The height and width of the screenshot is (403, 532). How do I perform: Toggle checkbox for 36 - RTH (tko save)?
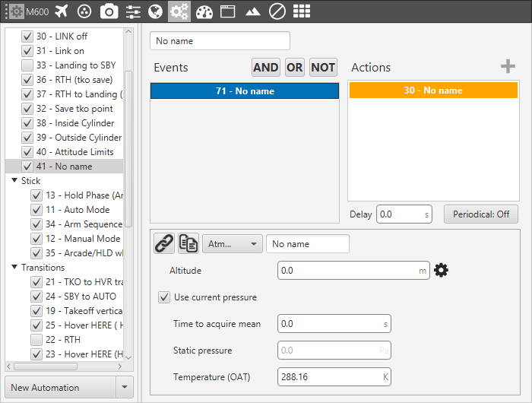tap(27, 80)
